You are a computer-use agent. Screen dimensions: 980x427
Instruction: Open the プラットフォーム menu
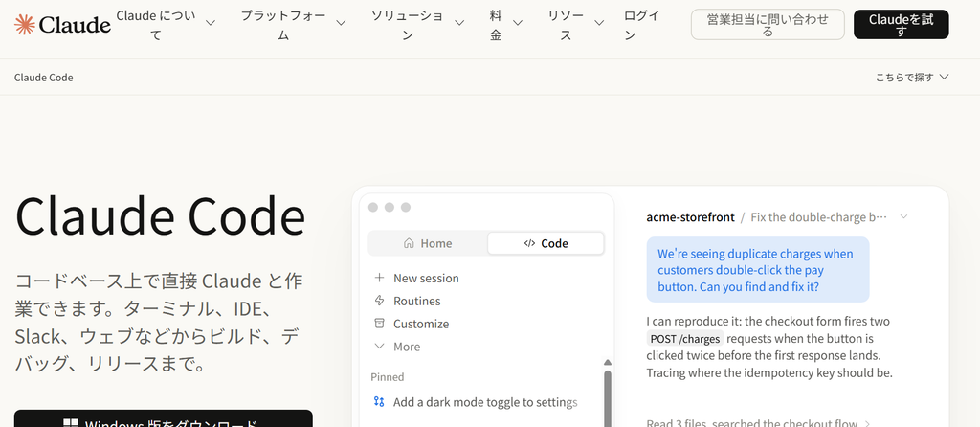pos(293,25)
